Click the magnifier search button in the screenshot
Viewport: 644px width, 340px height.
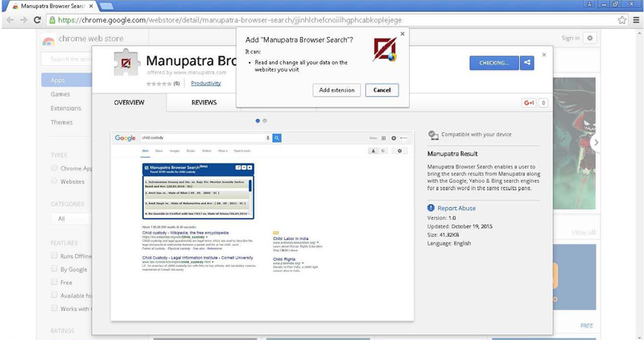pyautogui.click(x=277, y=138)
